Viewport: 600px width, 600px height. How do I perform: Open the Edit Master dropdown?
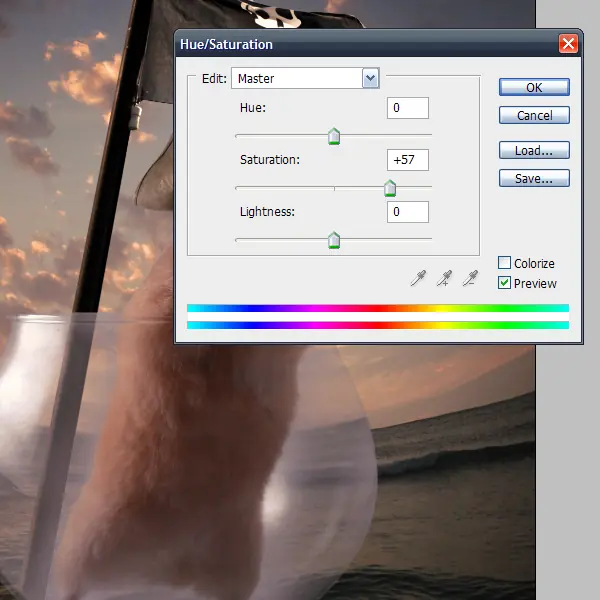click(305, 78)
